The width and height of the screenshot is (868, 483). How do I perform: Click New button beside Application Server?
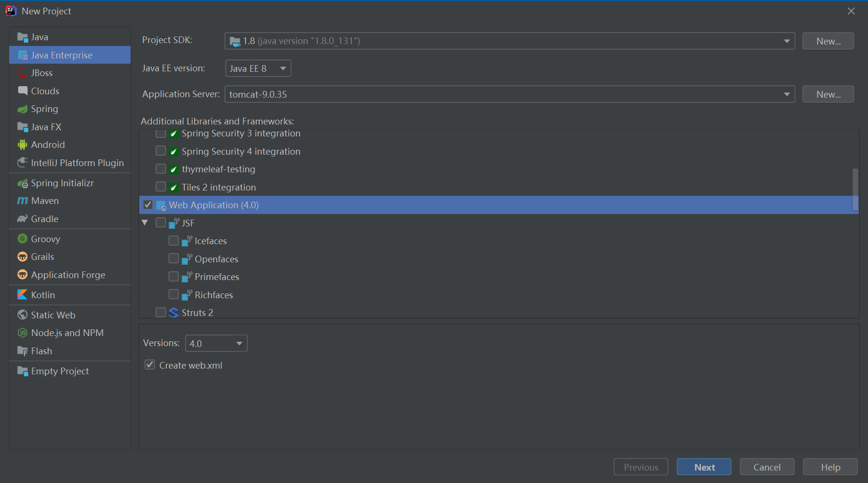828,94
